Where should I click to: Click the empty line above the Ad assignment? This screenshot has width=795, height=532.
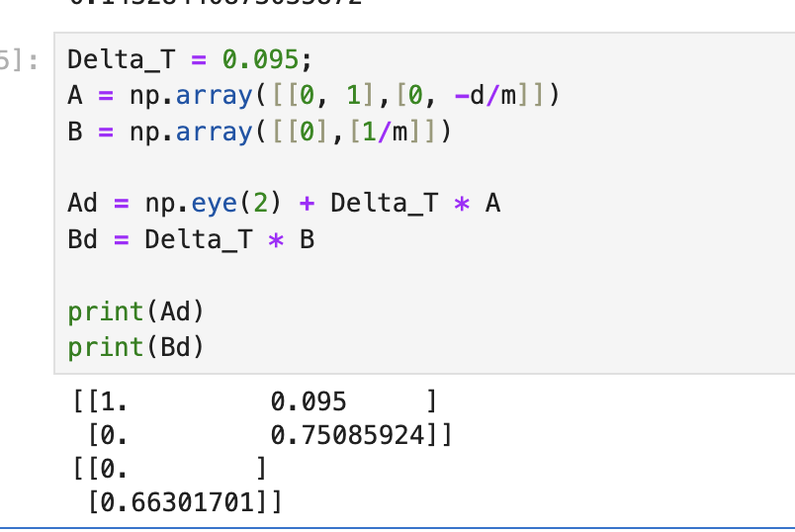[297, 167]
